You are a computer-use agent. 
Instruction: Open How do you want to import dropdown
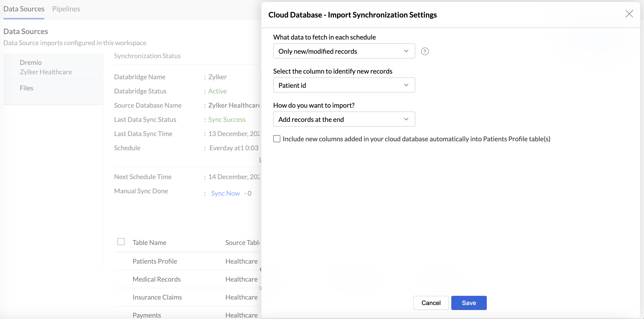[344, 119]
